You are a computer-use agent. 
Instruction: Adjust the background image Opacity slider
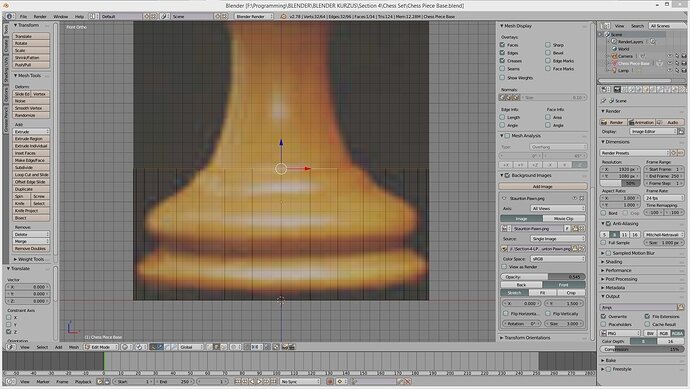(543, 277)
